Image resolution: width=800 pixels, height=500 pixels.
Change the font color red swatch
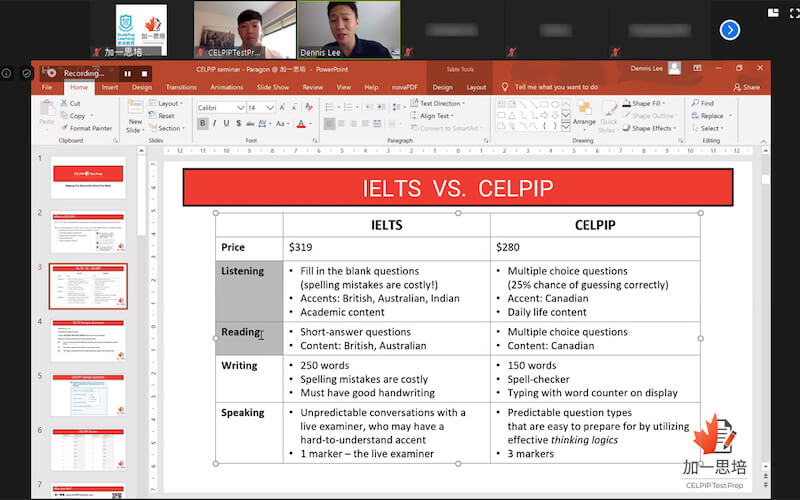(301, 125)
